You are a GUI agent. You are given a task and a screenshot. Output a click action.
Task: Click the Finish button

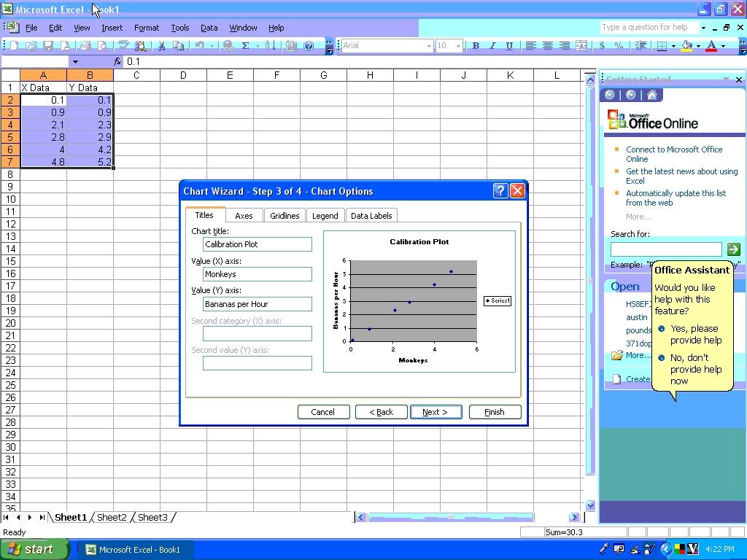pos(495,412)
